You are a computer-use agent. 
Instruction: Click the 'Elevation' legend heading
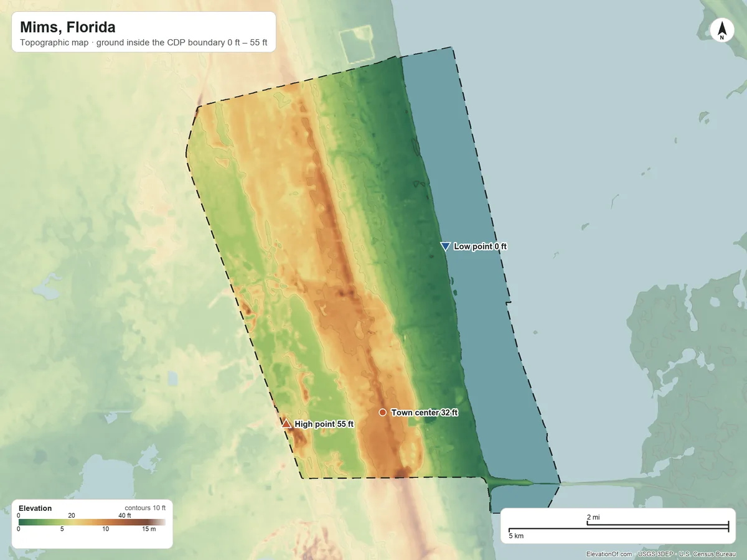[35, 508]
